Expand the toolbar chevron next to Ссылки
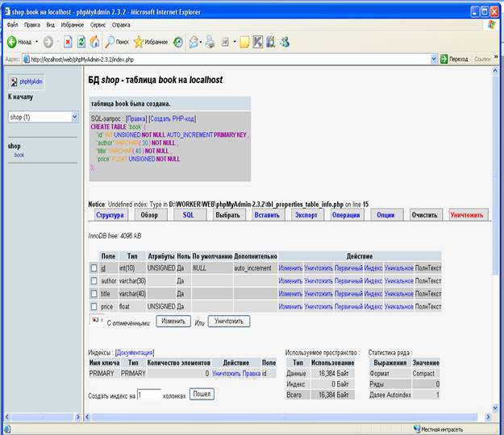The width and height of the screenshot is (504, 435). (x=496, y=57)
